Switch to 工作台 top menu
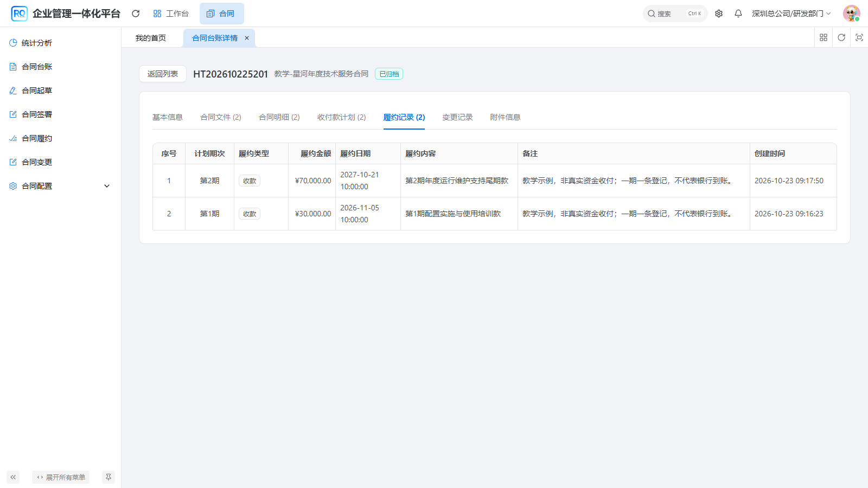The width and height of the screenshot is (868, 488). [x=171, y=14]
